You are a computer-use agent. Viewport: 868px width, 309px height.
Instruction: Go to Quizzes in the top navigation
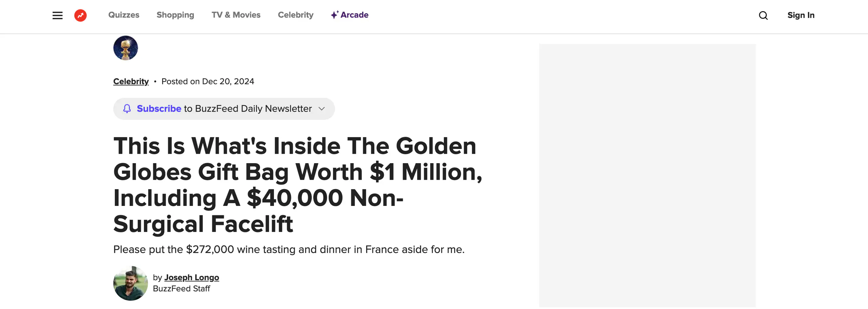point(124,15)
